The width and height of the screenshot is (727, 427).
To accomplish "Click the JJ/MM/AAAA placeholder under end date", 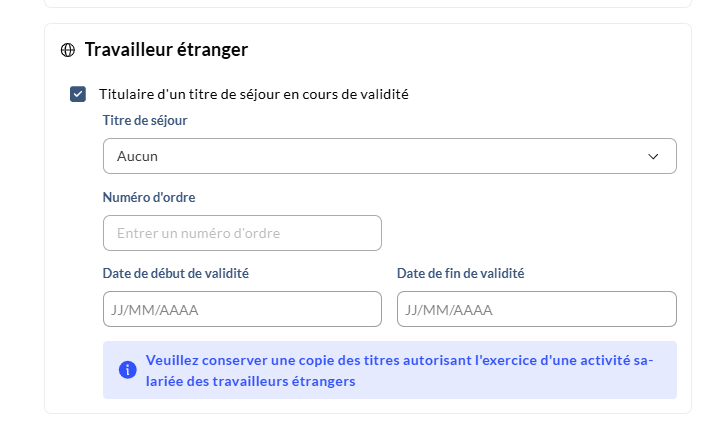I will coord(452,310).
